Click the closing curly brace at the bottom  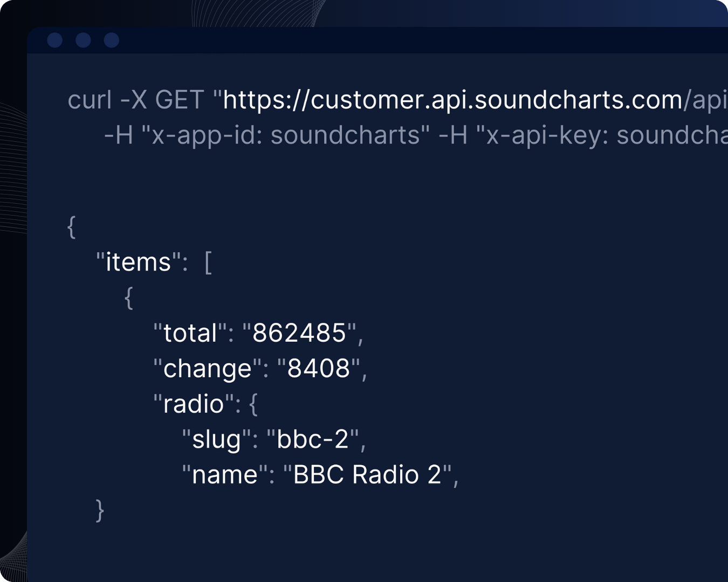100,510
